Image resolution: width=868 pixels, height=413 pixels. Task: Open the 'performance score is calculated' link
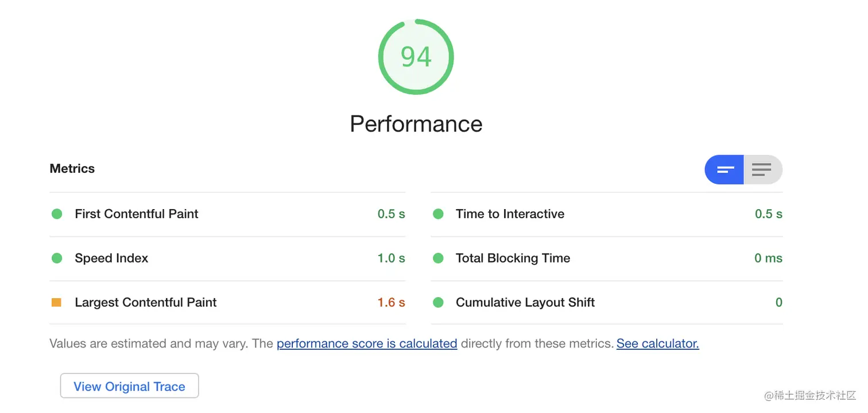367,343
